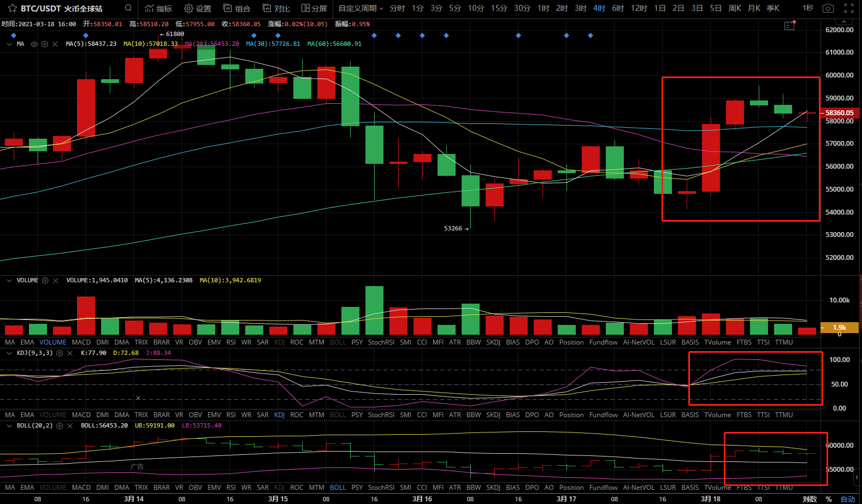Switch volume panel to StochRSI indicator
Image resolution: width=862 pixels, height=504 pixels.
[x=381, y=342]
